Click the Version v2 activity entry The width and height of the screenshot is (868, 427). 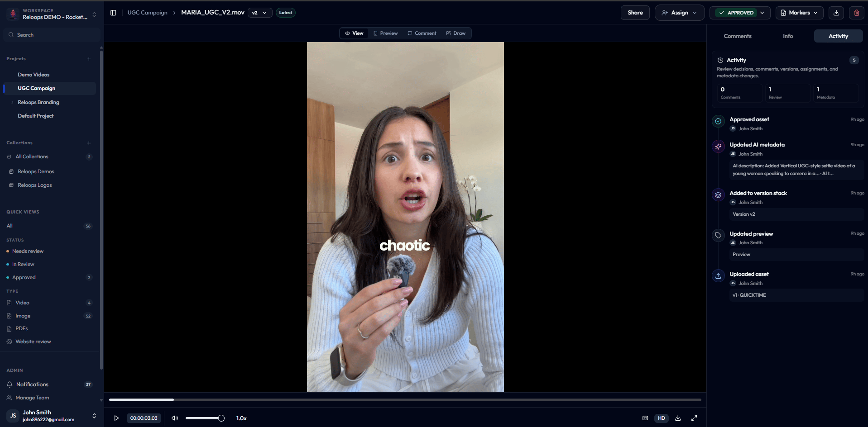(x=796, y=214)
